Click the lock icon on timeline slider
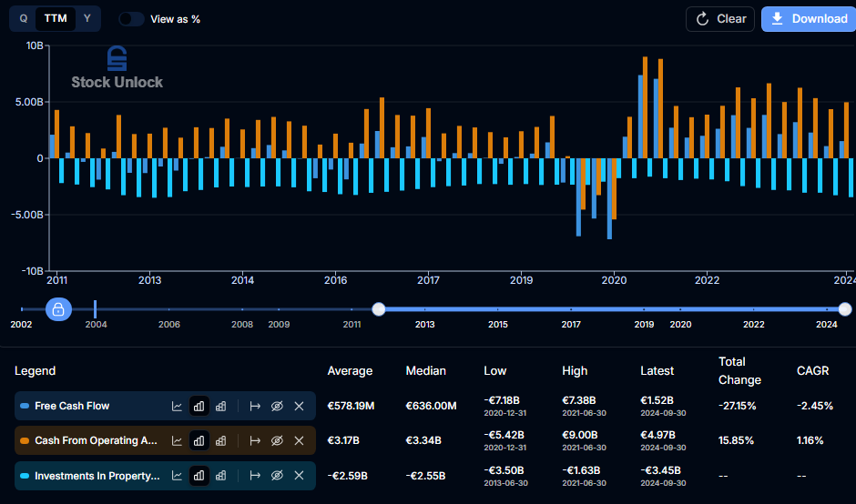 58,310
